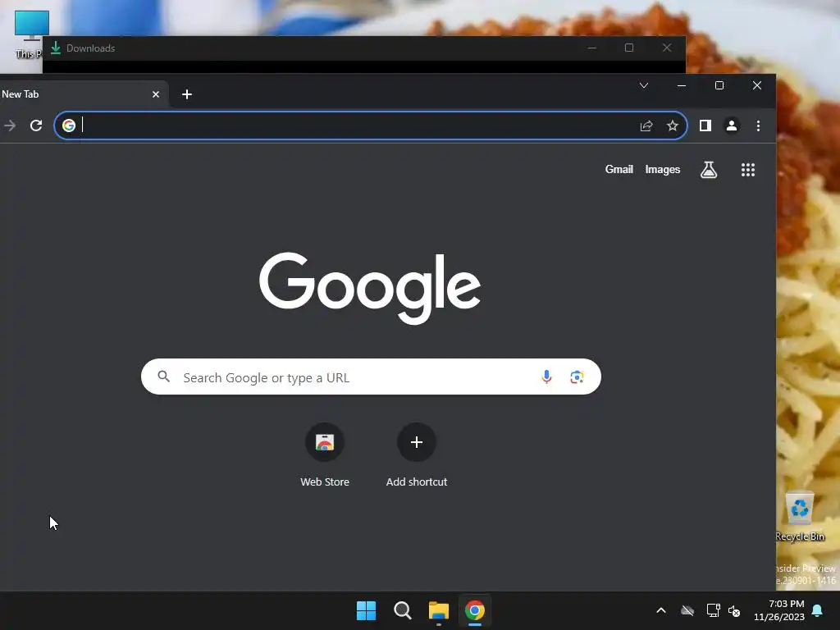Viewport: 840px width, 630px height.
Task: Open Google apps grid
Action: pyautogui.click(x=748, y=170)
